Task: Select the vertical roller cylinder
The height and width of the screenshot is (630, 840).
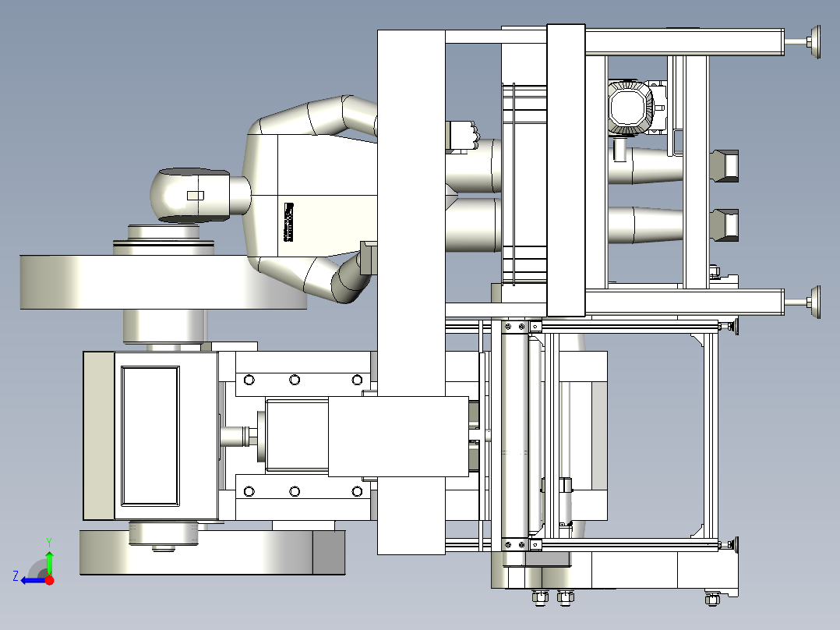Action: [515, 434]
